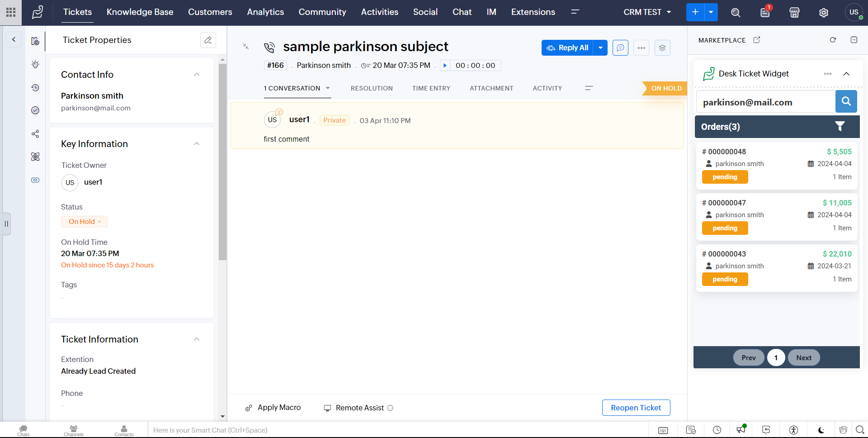Start the ticket timer play button

point(445,66)
